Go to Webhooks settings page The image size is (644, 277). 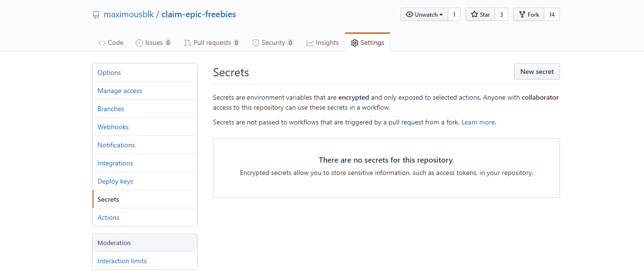(x=145, y=127)
